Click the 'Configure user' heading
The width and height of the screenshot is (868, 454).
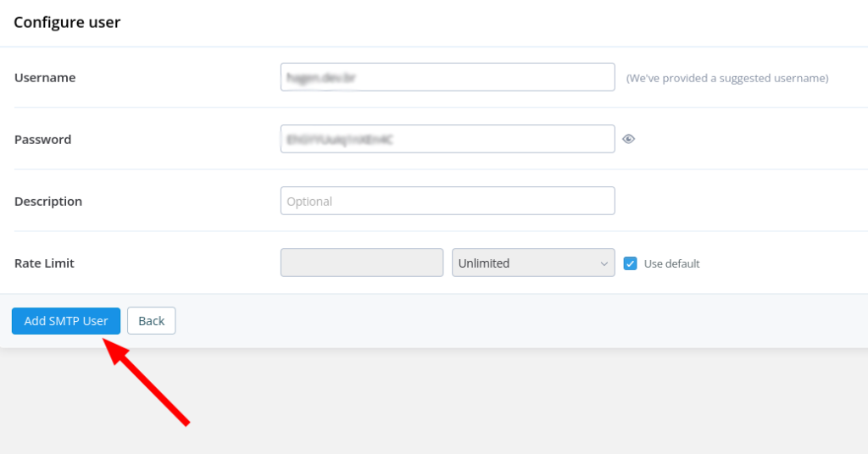[67, 23]
